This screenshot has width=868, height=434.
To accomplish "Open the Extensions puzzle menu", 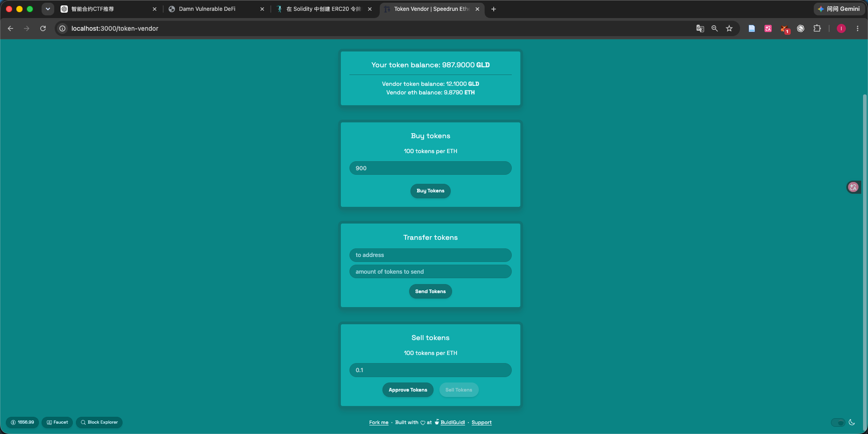I will [817, 28].
